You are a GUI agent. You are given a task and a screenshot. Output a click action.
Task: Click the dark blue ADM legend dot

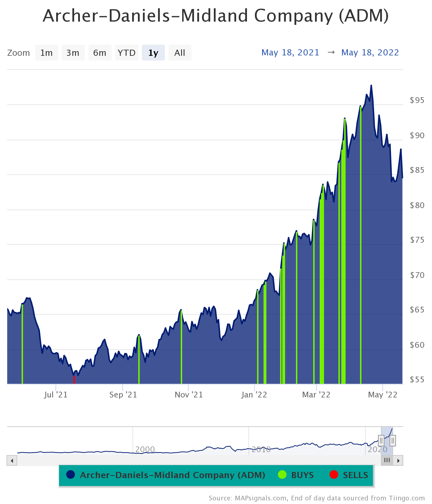point(71,475)
